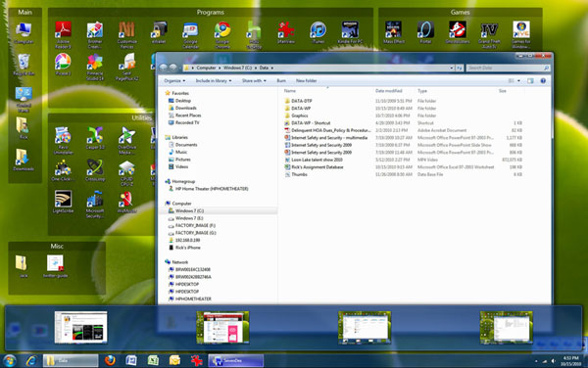Screen dimensions: 588x368
Task: Select the Graphics folder in file list
Action: (300, 115)
